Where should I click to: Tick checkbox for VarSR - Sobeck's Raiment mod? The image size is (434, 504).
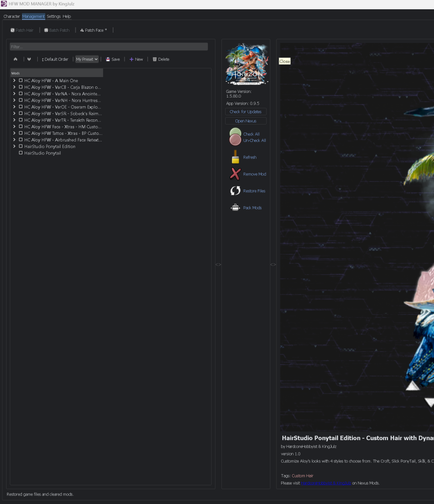coord(21,113)
